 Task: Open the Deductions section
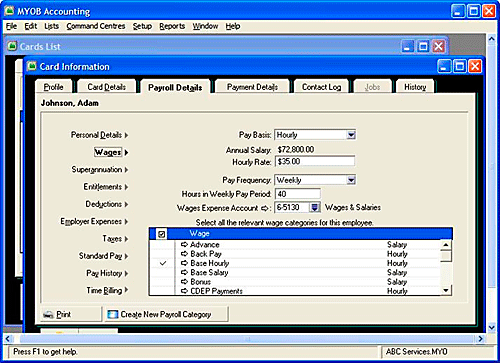point(107,204)
